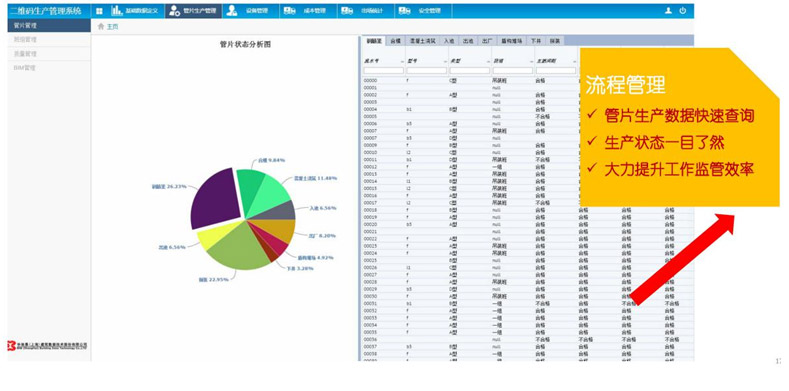The image size is (789, 391).
Task: Expand the 型号 column header menu arrow
Action: [x=445, y=62]
